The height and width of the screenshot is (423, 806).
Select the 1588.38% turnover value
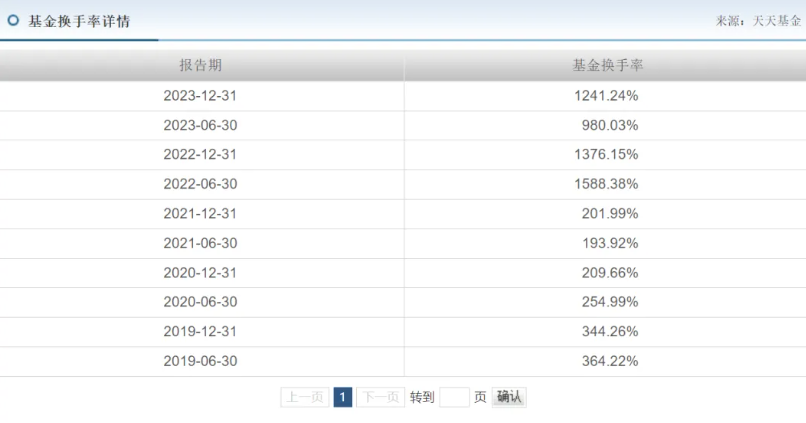pyautogui.click(x=606, y=184)
